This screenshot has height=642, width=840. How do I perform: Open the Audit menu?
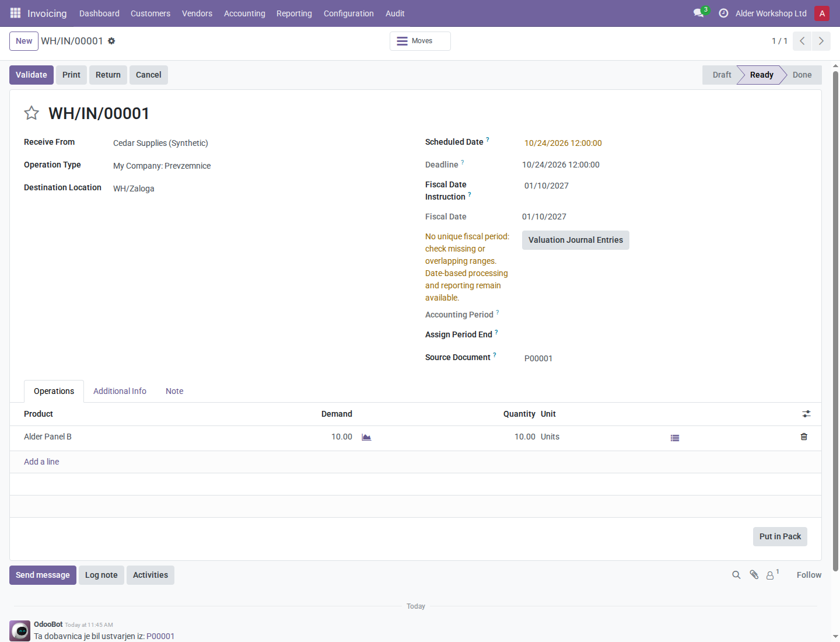click(395, 13)
